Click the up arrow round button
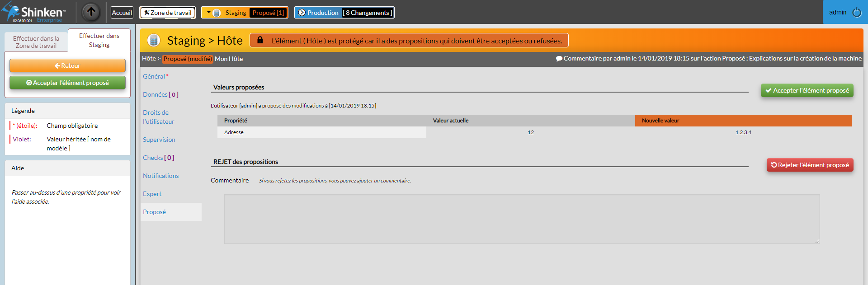The height and width of the screenshot is (285, 868). point(91,12)
